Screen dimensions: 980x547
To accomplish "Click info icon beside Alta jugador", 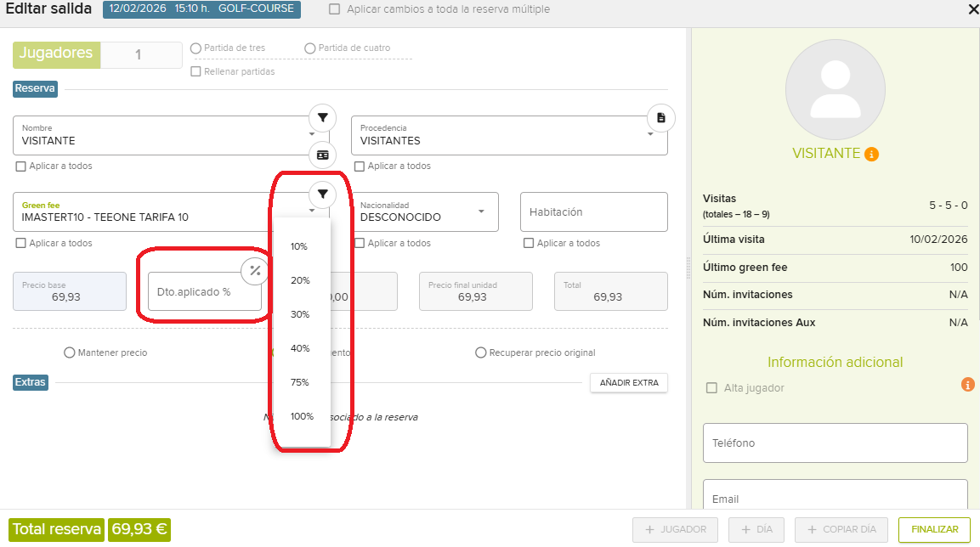I will 967,385.
